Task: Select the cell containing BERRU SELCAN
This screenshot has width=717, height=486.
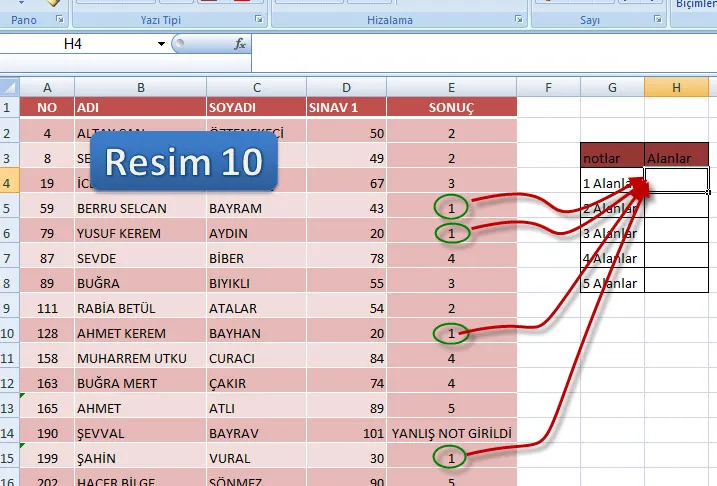Action: [140, 208]
